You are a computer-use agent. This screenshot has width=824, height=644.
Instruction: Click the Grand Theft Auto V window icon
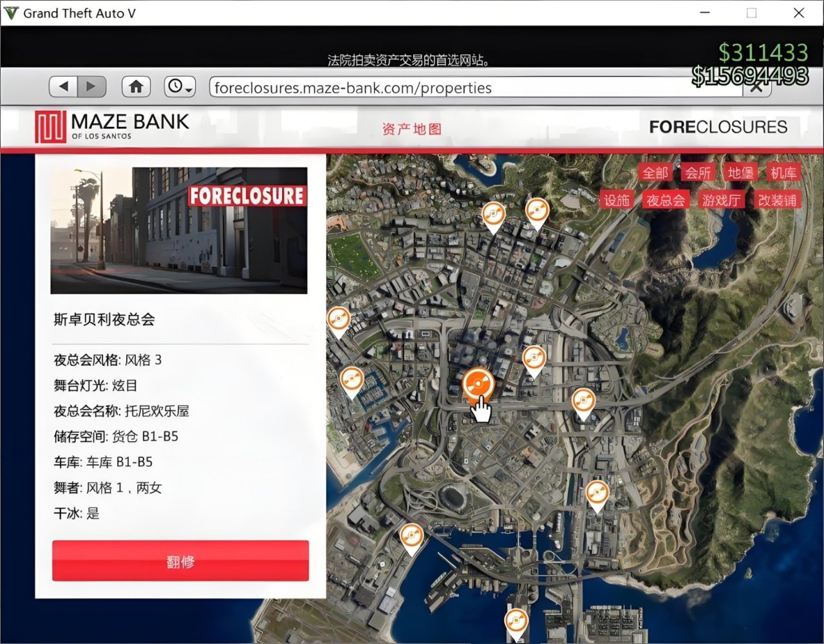(x=11, y=13)
